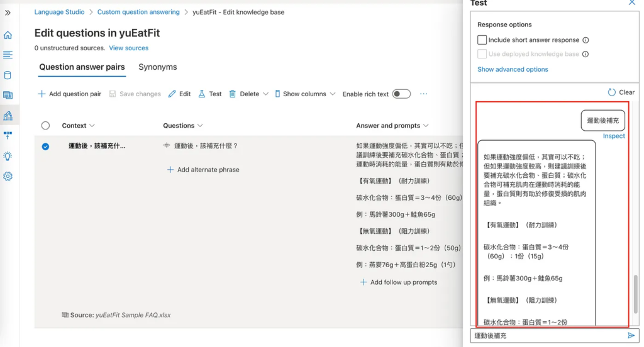Click the test question input field

click(547, 336)
